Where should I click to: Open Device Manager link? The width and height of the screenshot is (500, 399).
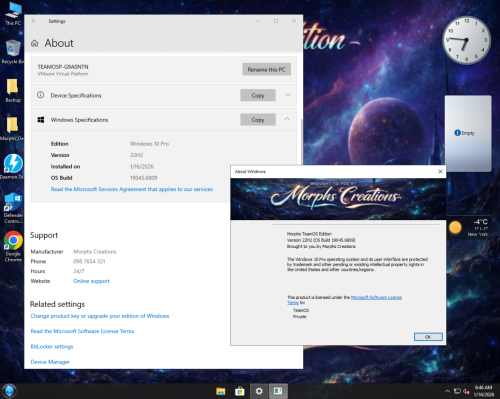point(50,362)
